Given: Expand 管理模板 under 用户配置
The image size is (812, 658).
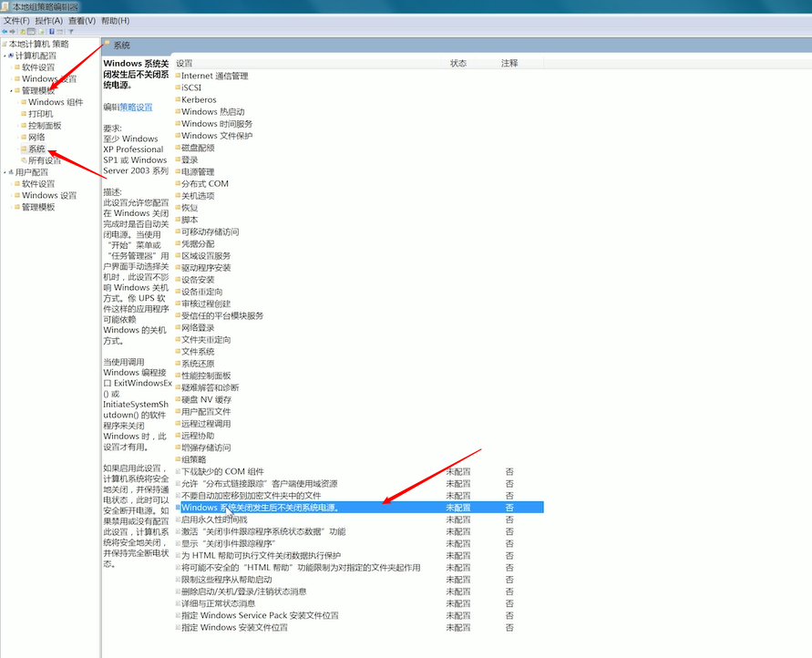Looking at the screenshot, I should pos(12,207).
